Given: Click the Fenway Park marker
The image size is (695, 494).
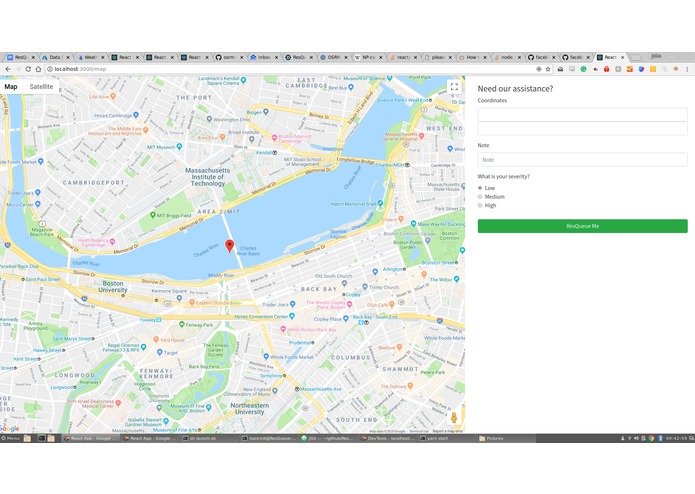Looking at the screenshot, I should pos(182,325).
